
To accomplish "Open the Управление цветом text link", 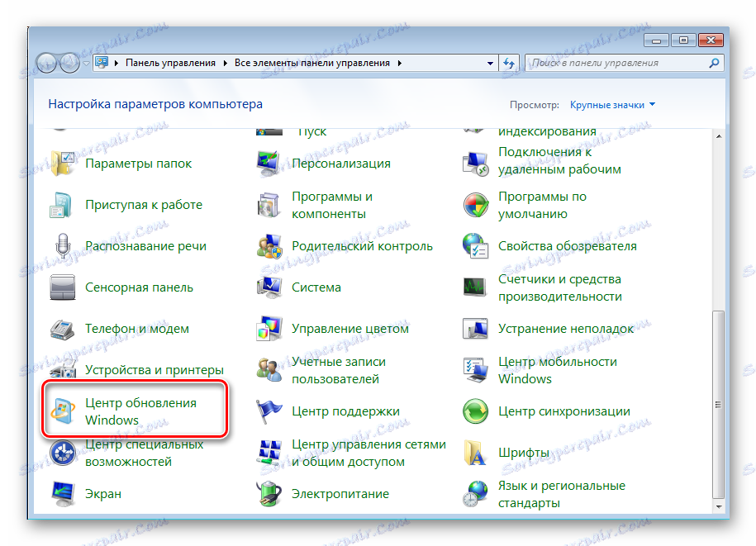I will pos(350,329).
